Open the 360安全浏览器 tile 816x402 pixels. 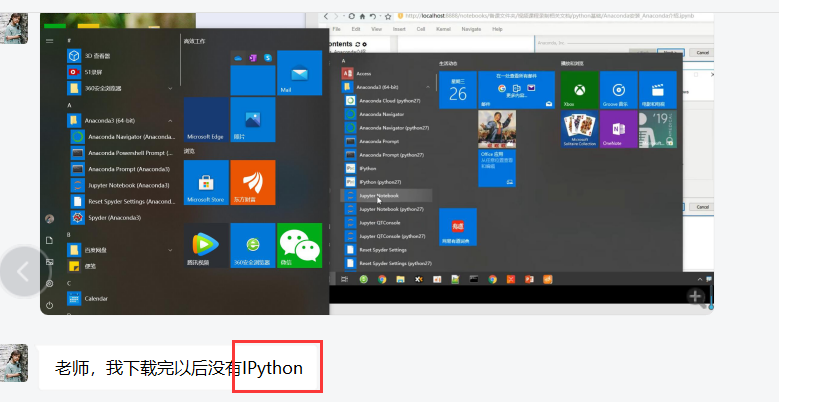pyautogui.click(x=253, y=245)
